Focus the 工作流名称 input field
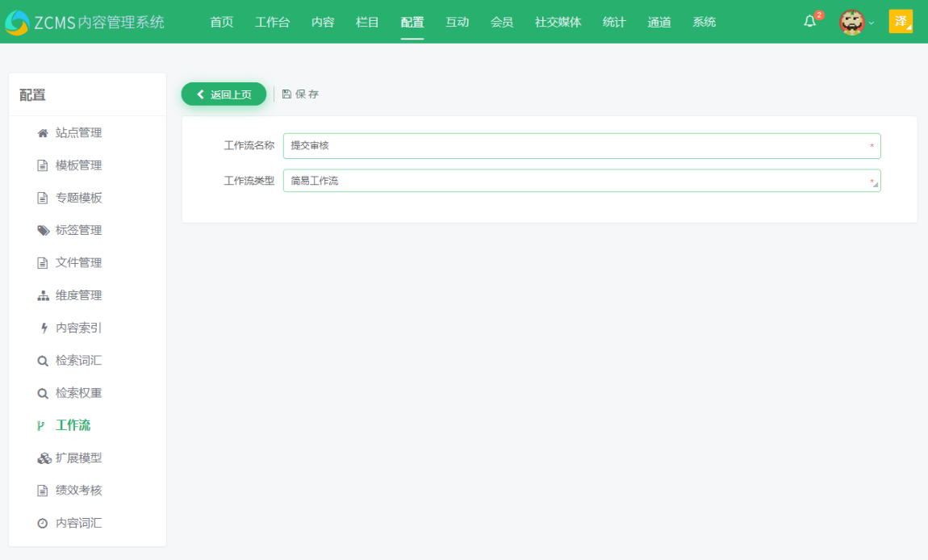Screen dimensions: 928x560 click(581, 146)
